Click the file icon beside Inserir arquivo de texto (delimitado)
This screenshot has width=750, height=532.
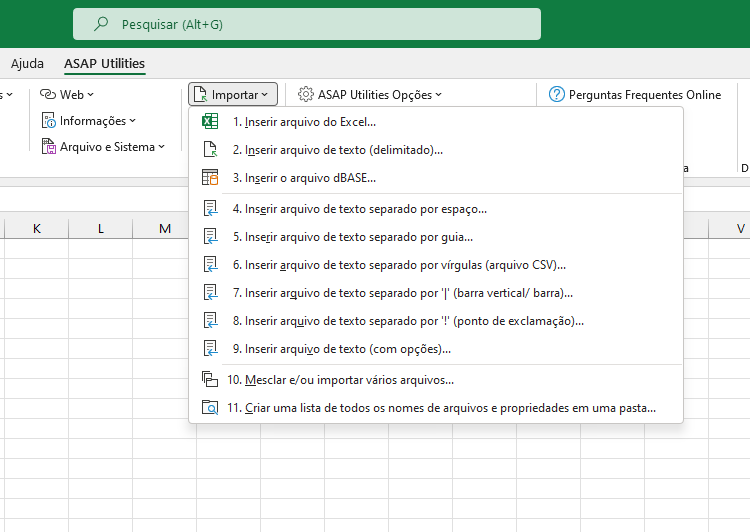[x=210, y=149]
